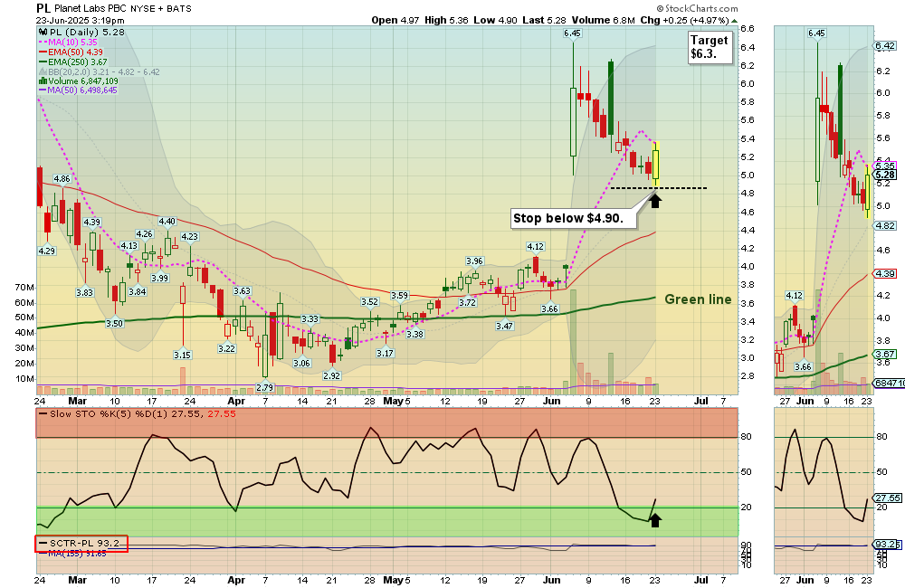Viewport: 905px width, 588px height.
Task: Click the 3.33 price label
Action: (x=310, y=319)
